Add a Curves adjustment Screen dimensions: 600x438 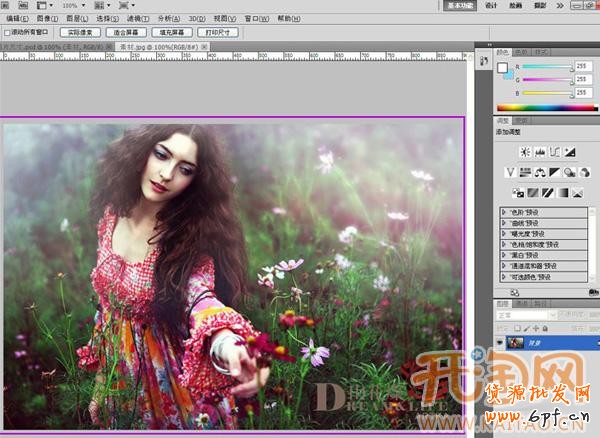[554, 152]
